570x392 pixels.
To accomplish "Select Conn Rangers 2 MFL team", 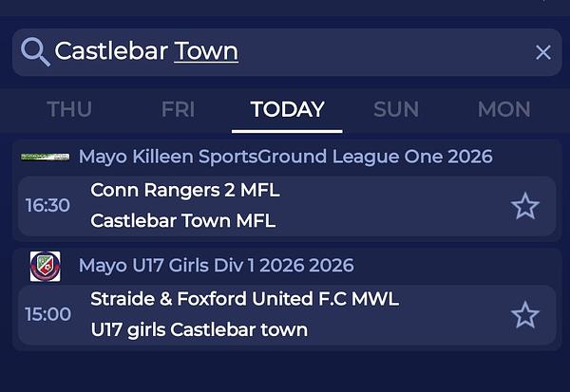I will [x=185, y=191].
